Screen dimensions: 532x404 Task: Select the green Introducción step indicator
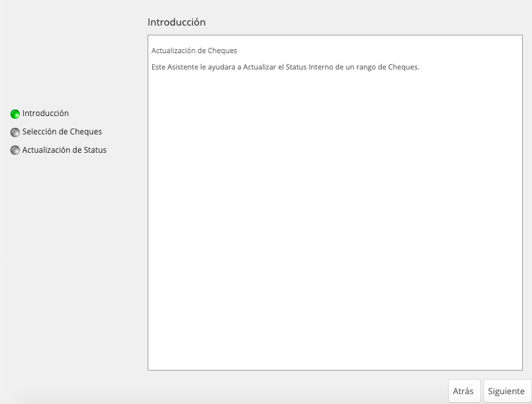pos(15,114)
